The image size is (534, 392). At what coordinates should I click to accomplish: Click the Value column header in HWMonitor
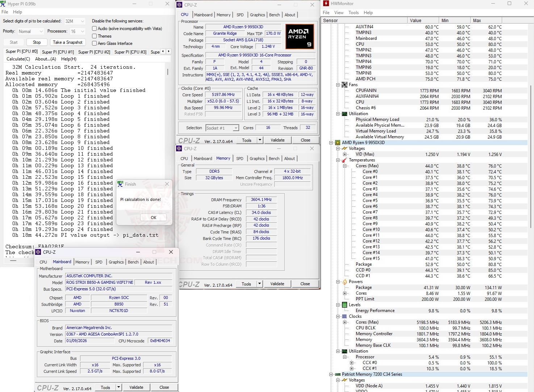423,21
